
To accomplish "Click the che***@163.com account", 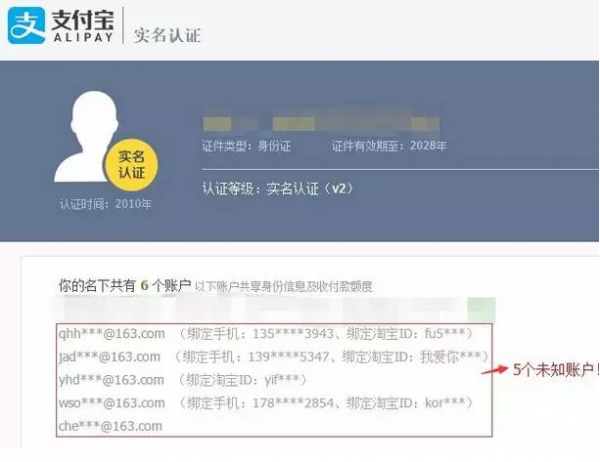I will pos(110,426).
